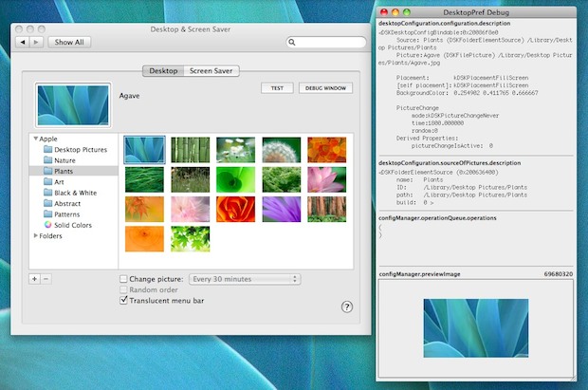Viewport: 588px width, 390px height.
Task: Collapse the Apple group disclosure triangle
Action: 36,139
